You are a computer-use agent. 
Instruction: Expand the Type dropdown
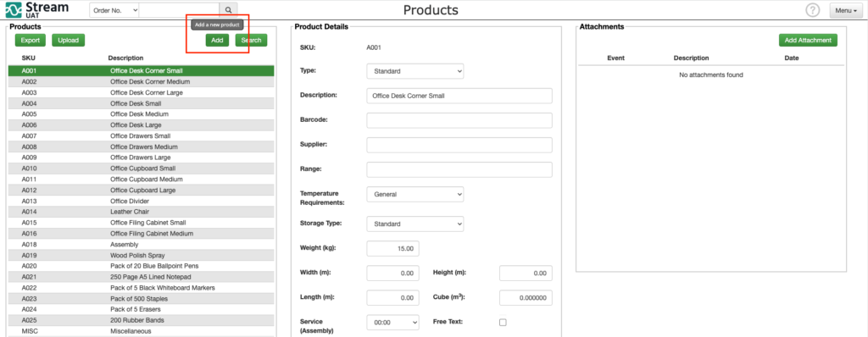tap(415, 71)
